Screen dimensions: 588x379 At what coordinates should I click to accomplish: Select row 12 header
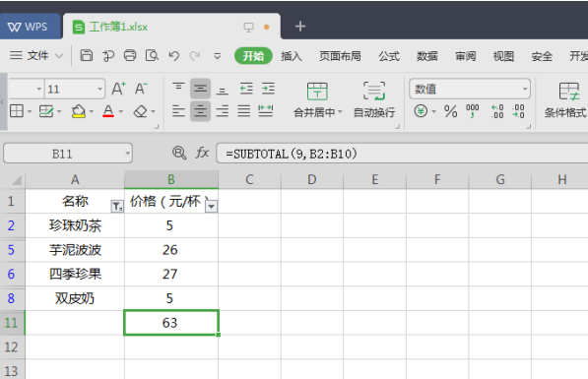[x=12, y=347]
